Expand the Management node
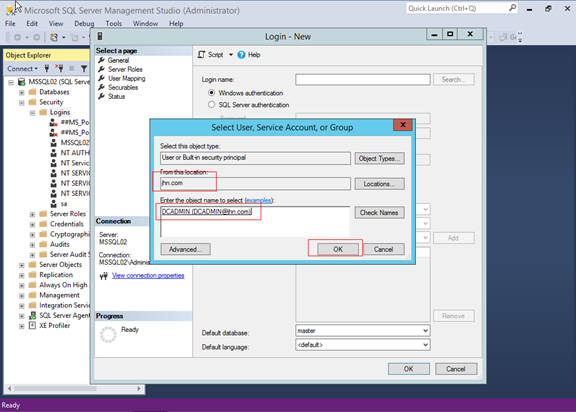 click(22, 296)
